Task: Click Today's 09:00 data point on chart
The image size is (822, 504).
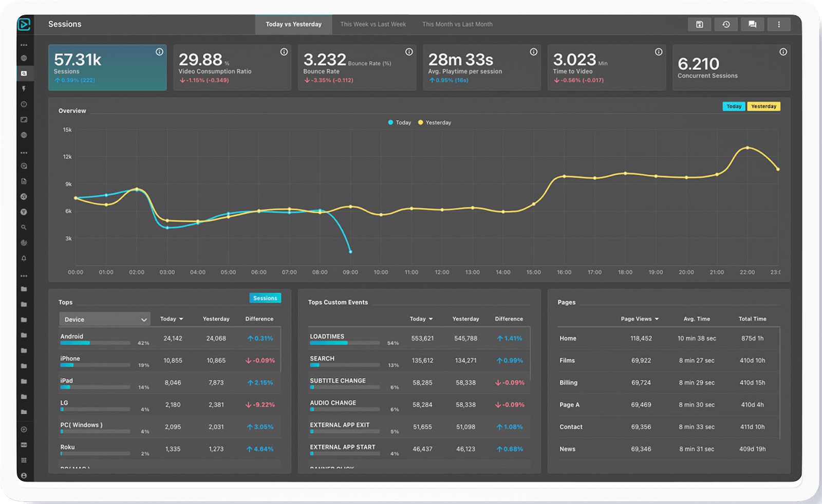Action: [x=350, y=252]
